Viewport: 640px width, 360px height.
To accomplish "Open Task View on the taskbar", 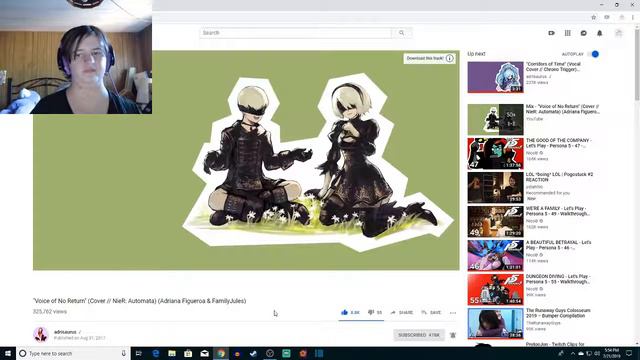I will pos(138,353).
